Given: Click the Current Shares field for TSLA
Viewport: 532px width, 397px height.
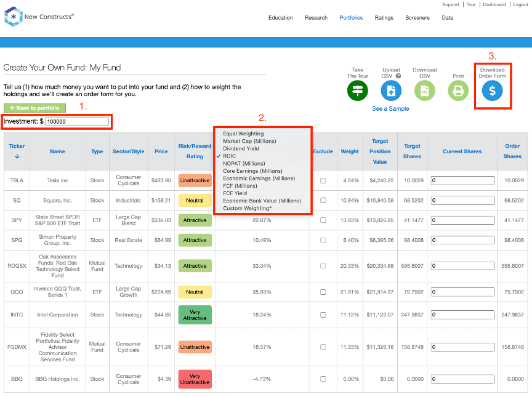Looking at the screenshot, I should (x=462, y=180).
